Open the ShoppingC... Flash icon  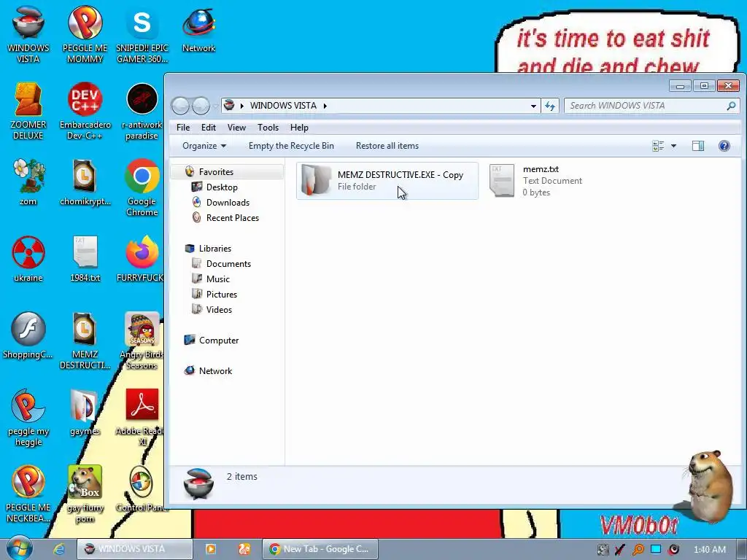pyautogui.click(x=28, y=335)
